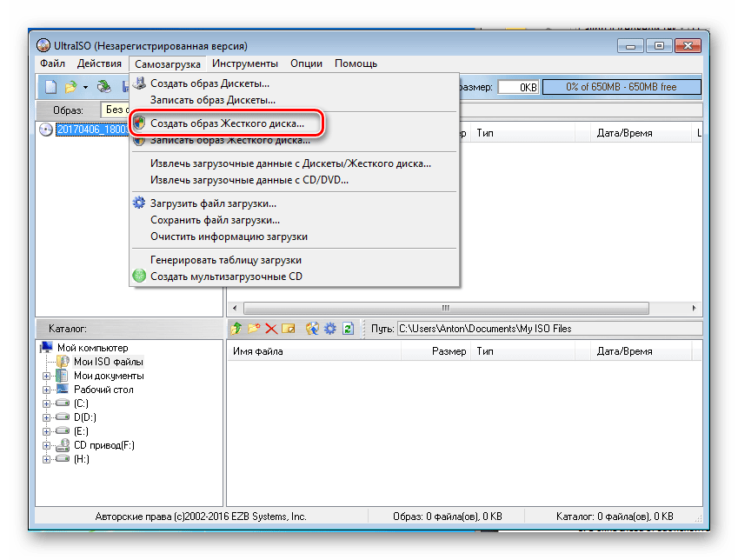Click the floppy icon of Создать образ Дискеты
This screenshot has height=560, width=738.
[x=139, y=83]
